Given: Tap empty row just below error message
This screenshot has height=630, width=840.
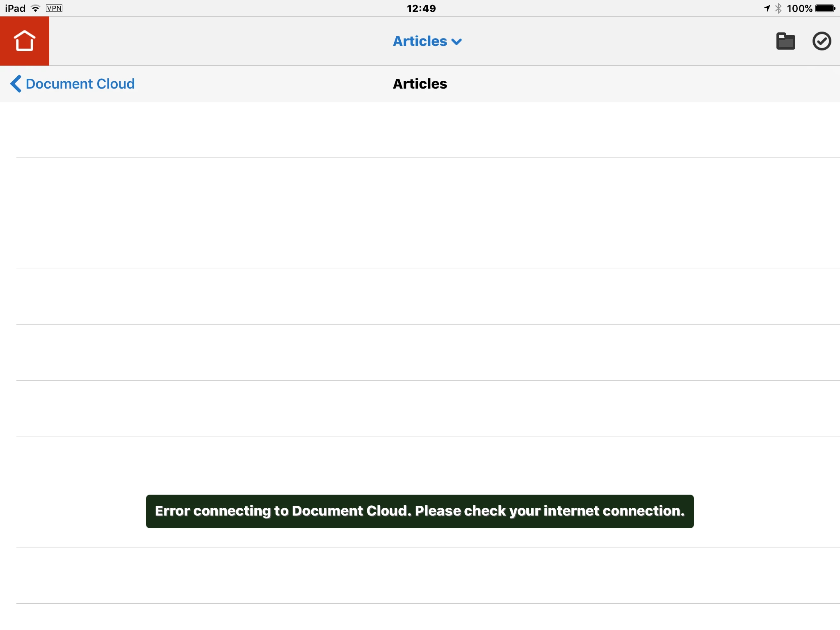Looking at the screenshot, I should [420, 576].
